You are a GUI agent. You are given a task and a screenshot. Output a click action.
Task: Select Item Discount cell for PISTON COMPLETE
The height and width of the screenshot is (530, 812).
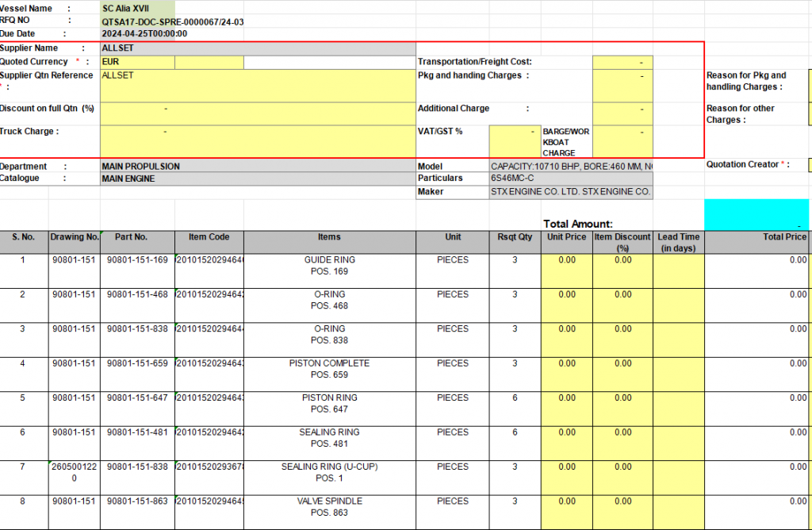click(622, 374)
